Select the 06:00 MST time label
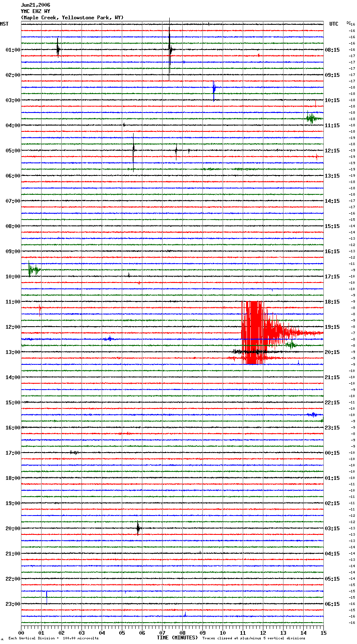 13,176
